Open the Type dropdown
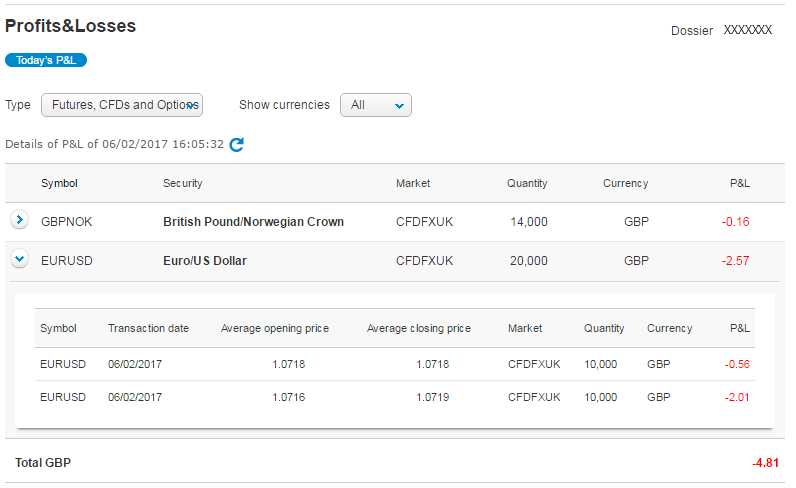The height and width of the screenshot is (488, 796). 121,105
